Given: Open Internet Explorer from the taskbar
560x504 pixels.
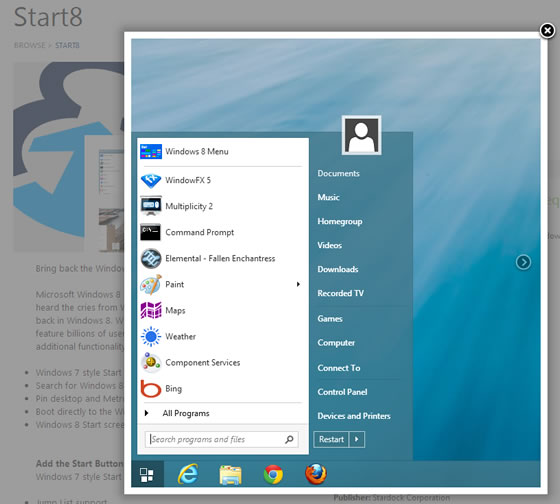Looking at the screenshot, I should 188,474.
